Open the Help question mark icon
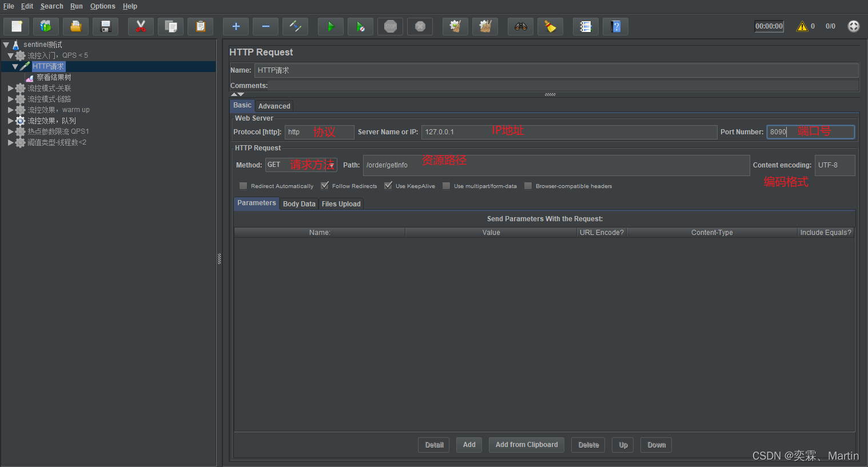This screenshot has height=467, width=868. point(615,26)
